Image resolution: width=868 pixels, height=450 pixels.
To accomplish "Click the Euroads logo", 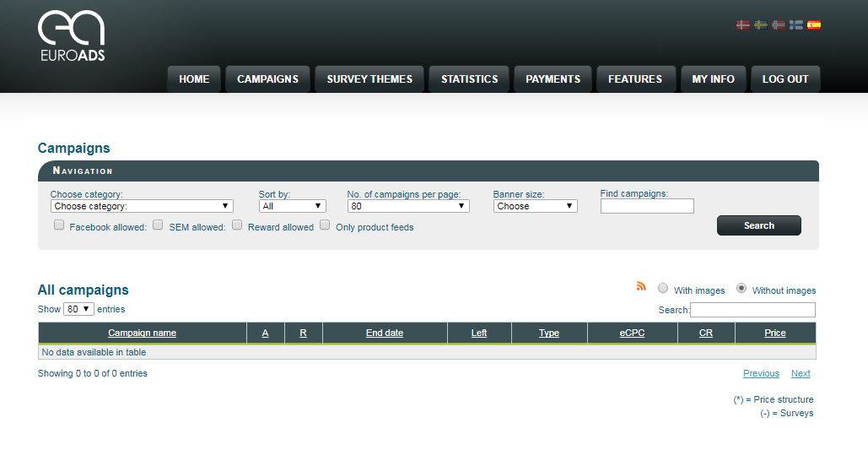I will pyautogui.click(x=71, y=36).
